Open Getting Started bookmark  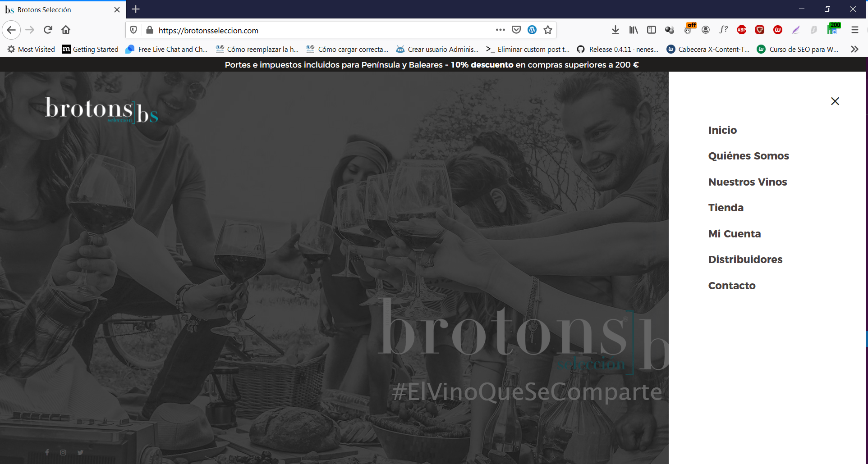click(90, 49)
